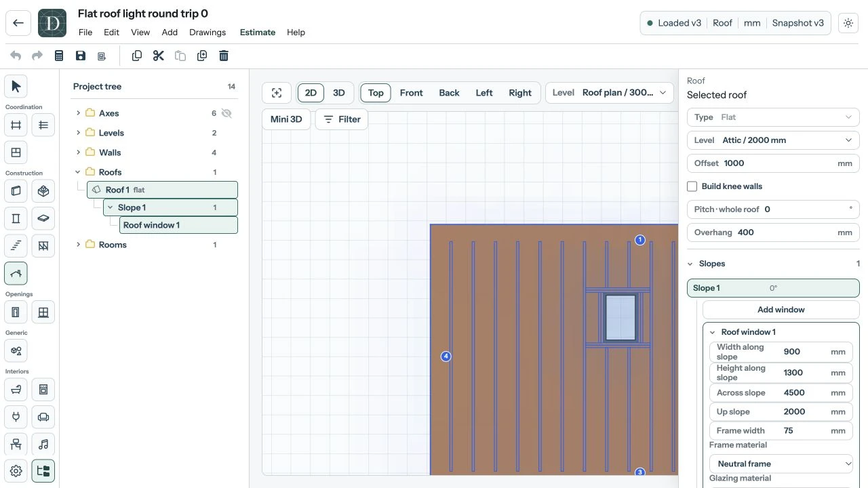Open the Filter button
Screen dimensions: 868x488
point(342,119)
